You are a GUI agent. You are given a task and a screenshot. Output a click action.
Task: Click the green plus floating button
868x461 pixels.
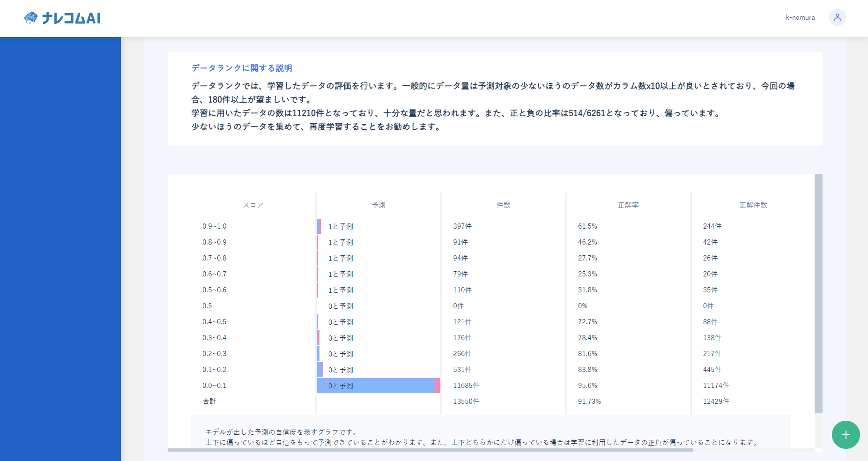tap(846, 435)
